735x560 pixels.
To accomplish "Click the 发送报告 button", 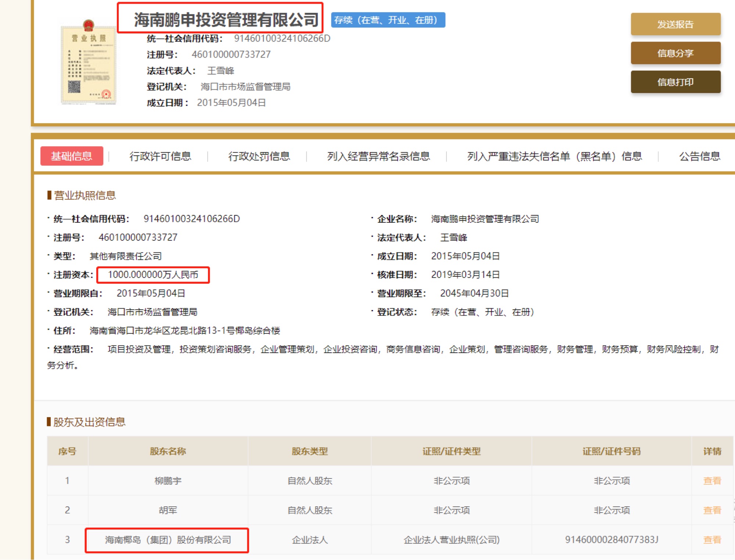I will pos(675,24).
